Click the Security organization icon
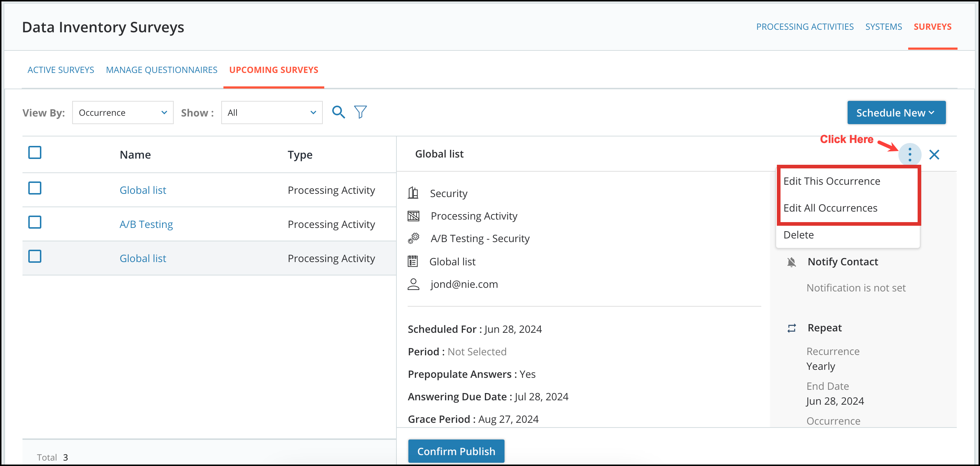The height and width of the screenshot is (466, 980). pos(413,193)
